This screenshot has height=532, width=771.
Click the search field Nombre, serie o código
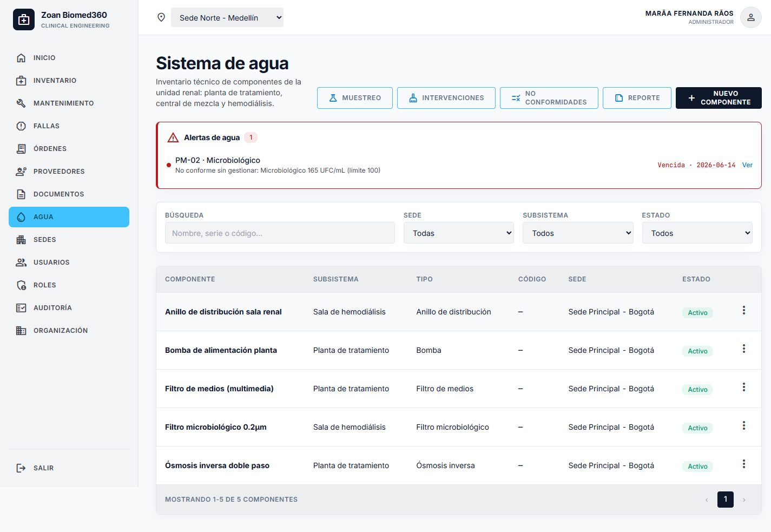tap(280, 233)
